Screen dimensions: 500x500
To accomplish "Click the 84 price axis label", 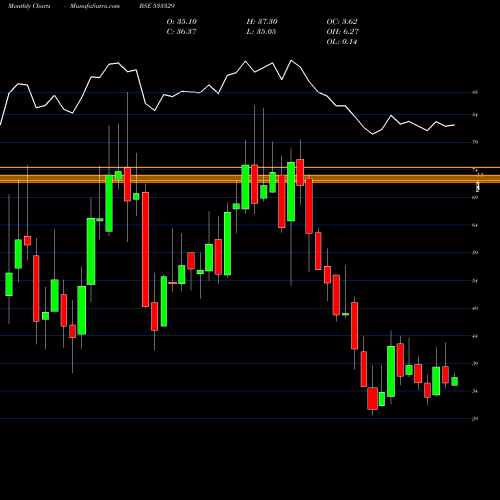I will [475, 115].
